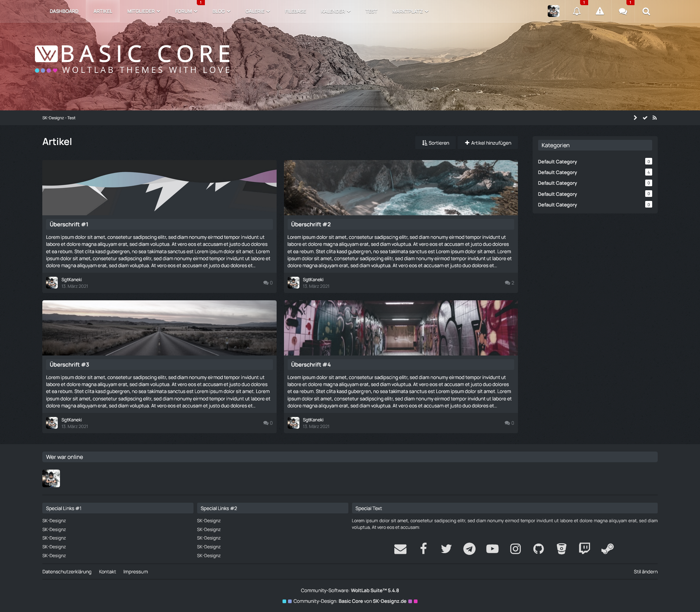
Task: Open the waterfall beach thumbnail of Überschrift #2
Action: [x=401, y=188]
